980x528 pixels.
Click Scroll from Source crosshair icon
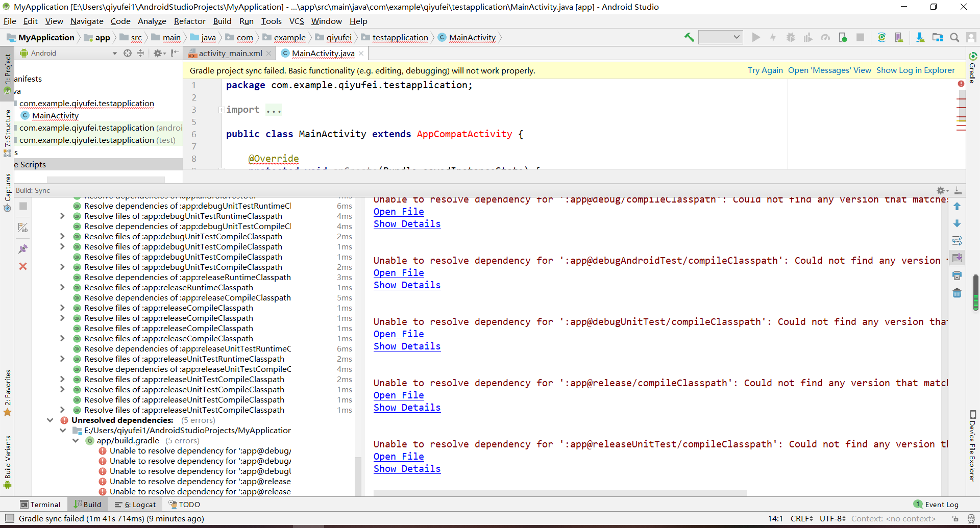click(x=128, y=53)
